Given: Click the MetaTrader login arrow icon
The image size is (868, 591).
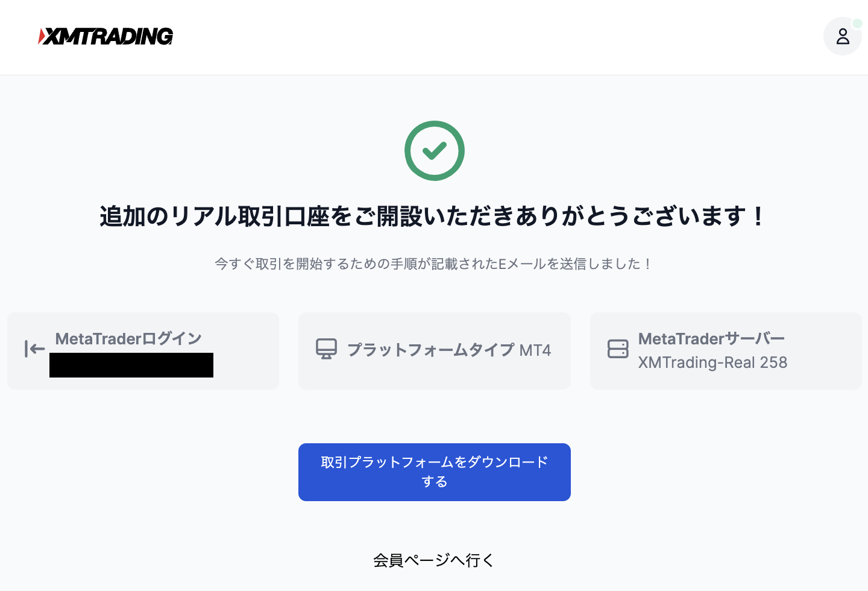Looking at the screenshot, I should pyautogui.click(x=34, y=349).
